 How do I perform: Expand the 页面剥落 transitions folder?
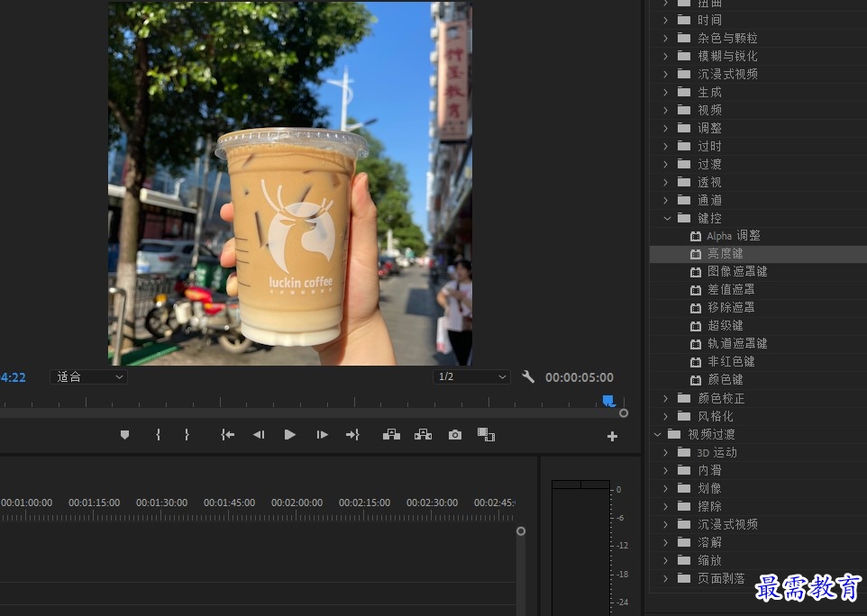666,578
